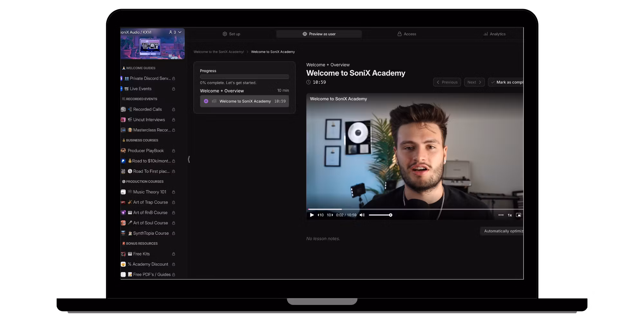This screenshot has height=322, width=644.
Task: Toggle picture-in-picture mode
Action: point(518,215)
